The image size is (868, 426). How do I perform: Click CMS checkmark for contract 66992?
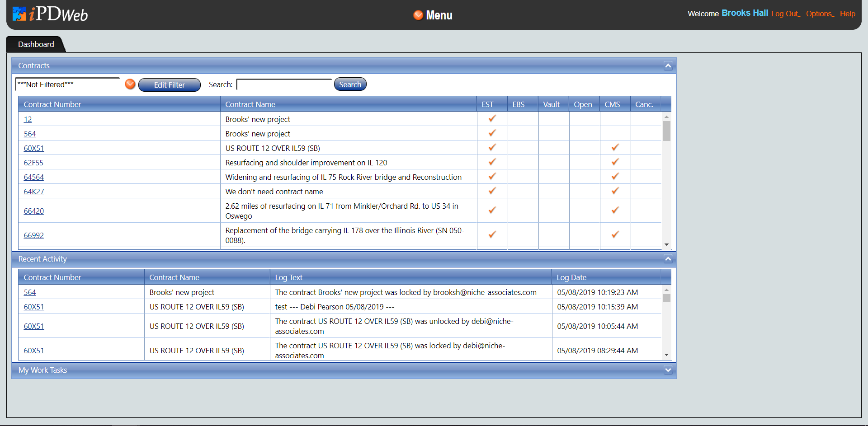pyautogui.click(x=615, y=235)
